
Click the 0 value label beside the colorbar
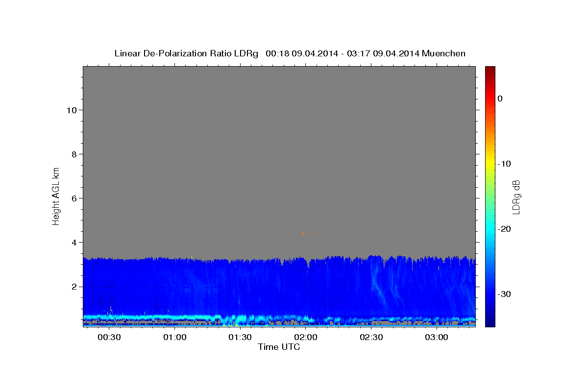pos(500,98)
